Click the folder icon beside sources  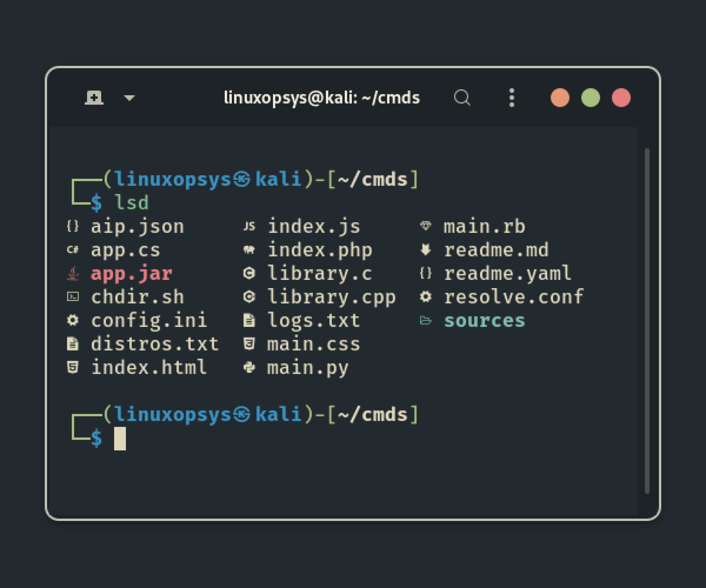coord(426,320)
